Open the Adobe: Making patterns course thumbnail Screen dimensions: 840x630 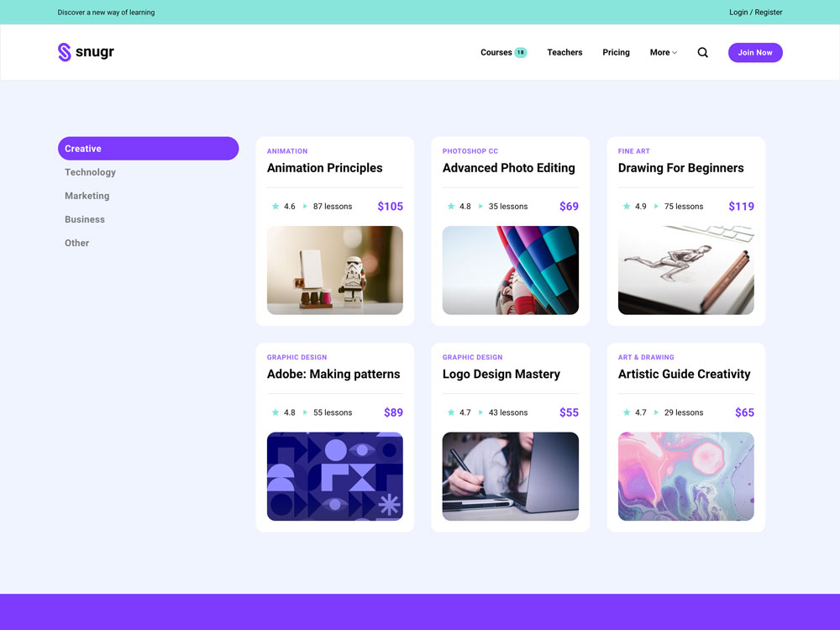pos(334,476)
